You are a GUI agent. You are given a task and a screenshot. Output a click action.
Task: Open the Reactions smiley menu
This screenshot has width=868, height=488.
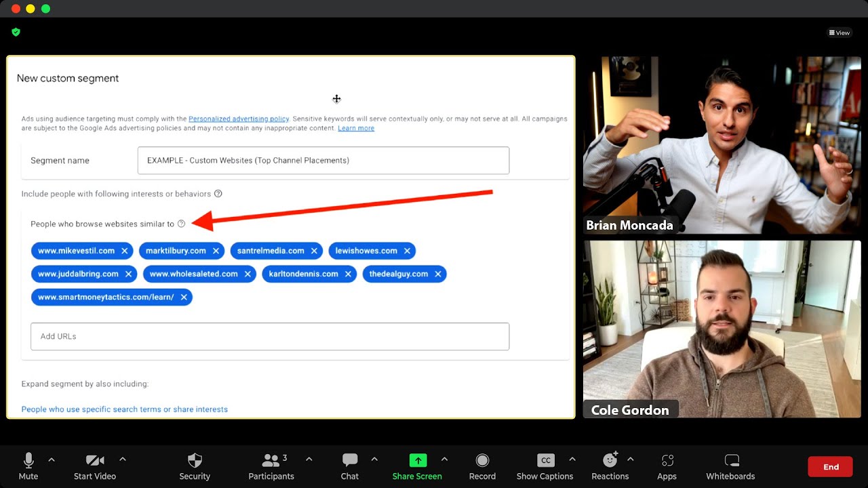(610, 460)
